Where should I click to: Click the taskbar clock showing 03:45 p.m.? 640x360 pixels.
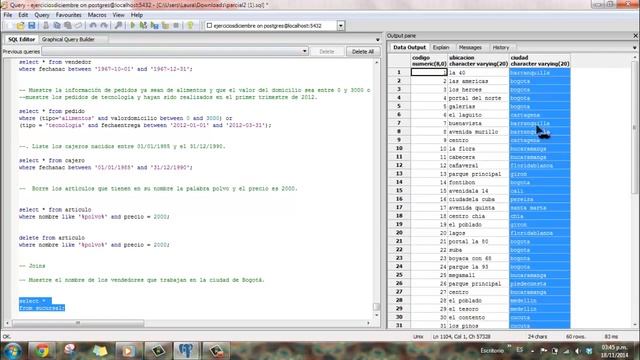(x=614, y=351)
